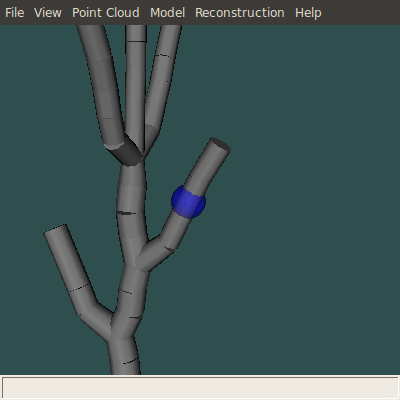Open the Model menu
The height and width of the screenshot is (400, 400).
tap(167, 13)
